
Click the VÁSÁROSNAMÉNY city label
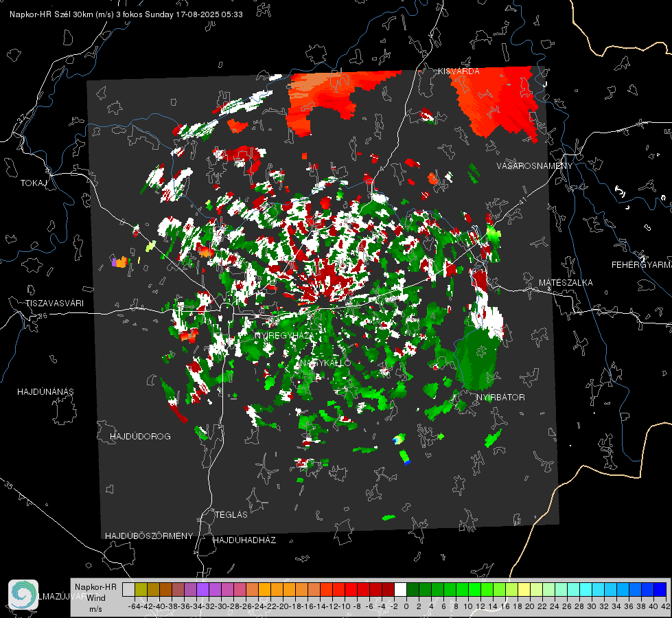[x=535, y=165]
